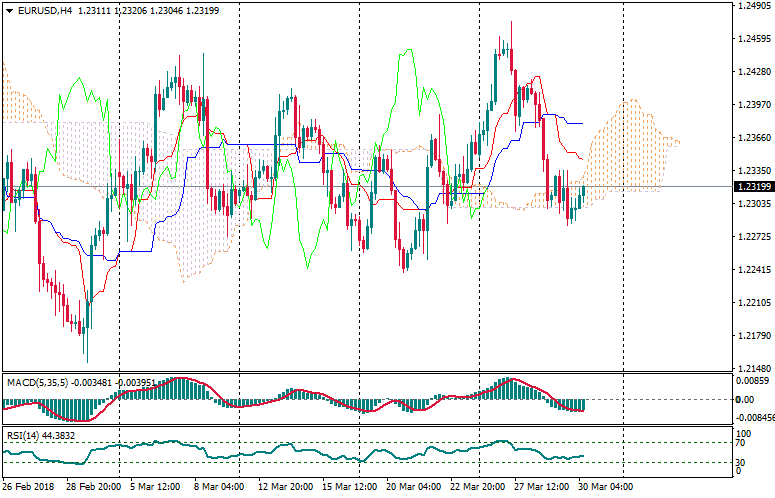
Task: Click the 1.24595 price scale label
Action: coord(752,39)
